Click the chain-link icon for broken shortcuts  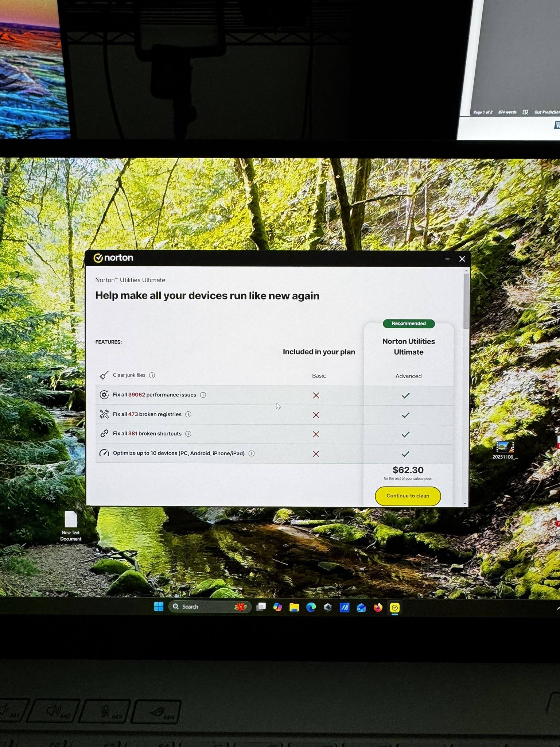coord(104,433)
